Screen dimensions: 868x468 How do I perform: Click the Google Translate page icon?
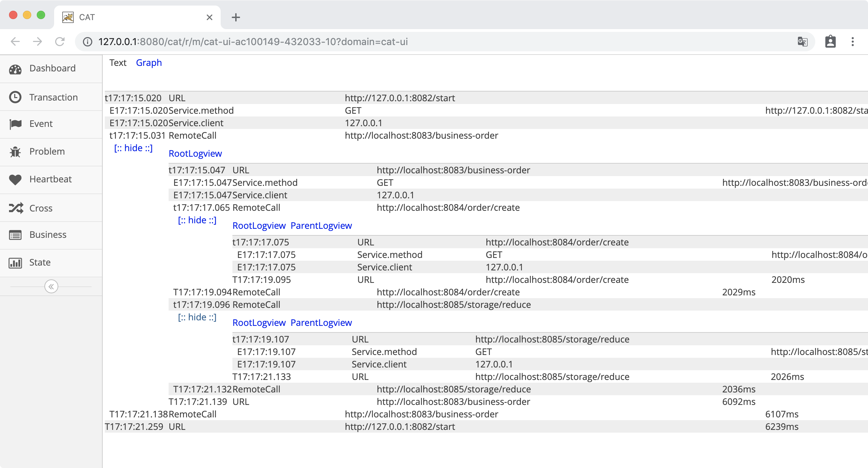coord(802,42)
